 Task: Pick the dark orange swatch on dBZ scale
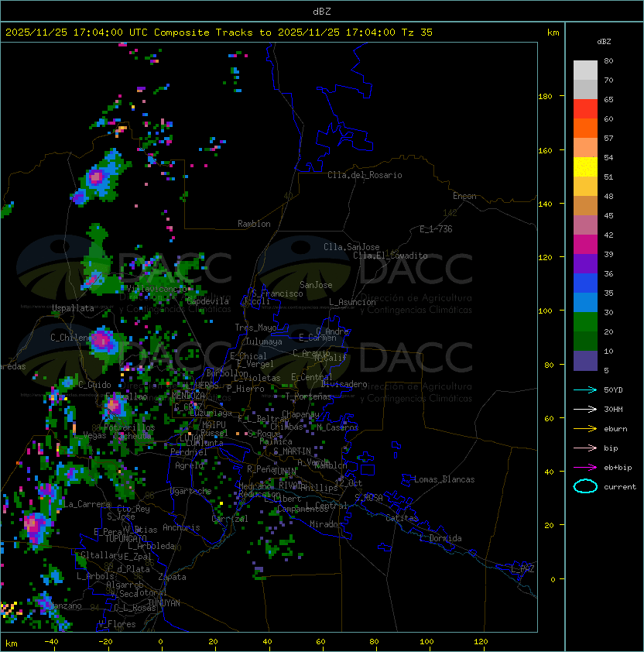point(585,128)
